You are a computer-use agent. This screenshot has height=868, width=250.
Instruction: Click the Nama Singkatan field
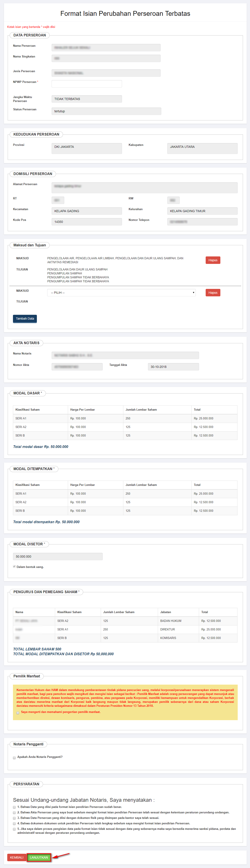point(106,58)
